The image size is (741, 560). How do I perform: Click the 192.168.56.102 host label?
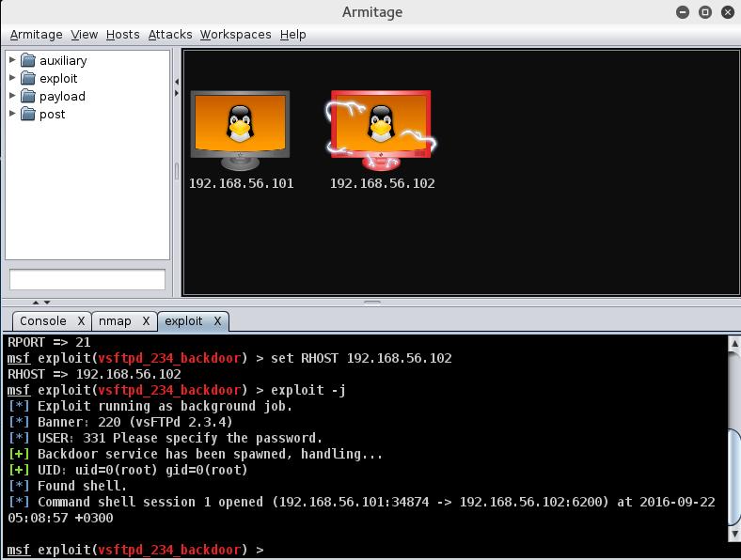tap(383, 183)
